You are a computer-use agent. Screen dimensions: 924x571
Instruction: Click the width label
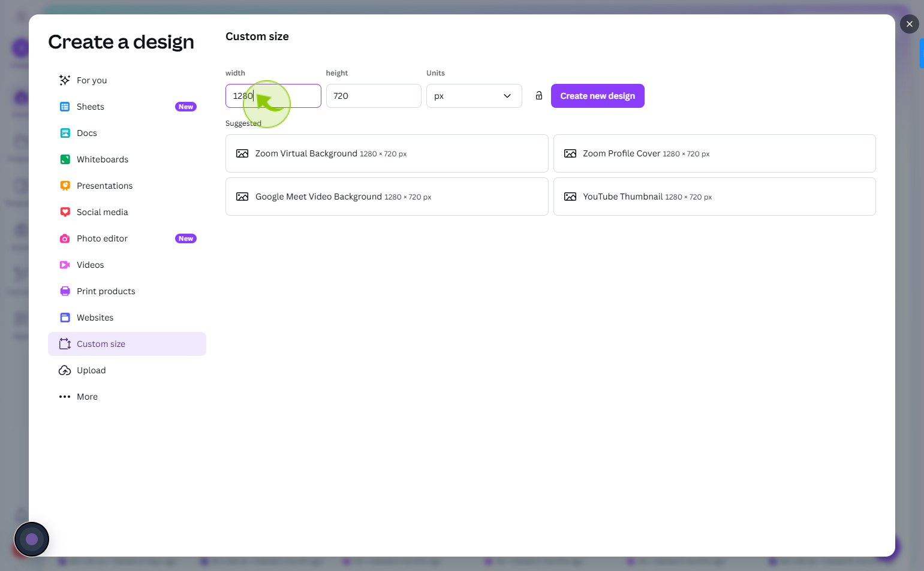pyautogui.click(x=235, y=73)
